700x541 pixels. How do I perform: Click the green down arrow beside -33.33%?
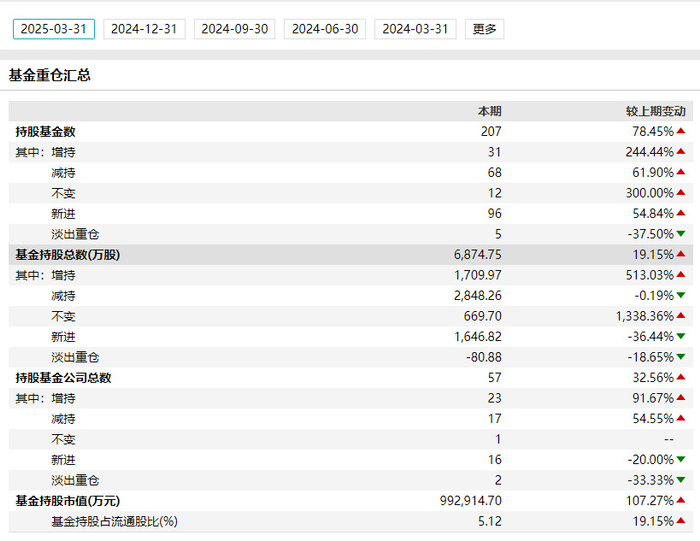[x=681, y=480]
